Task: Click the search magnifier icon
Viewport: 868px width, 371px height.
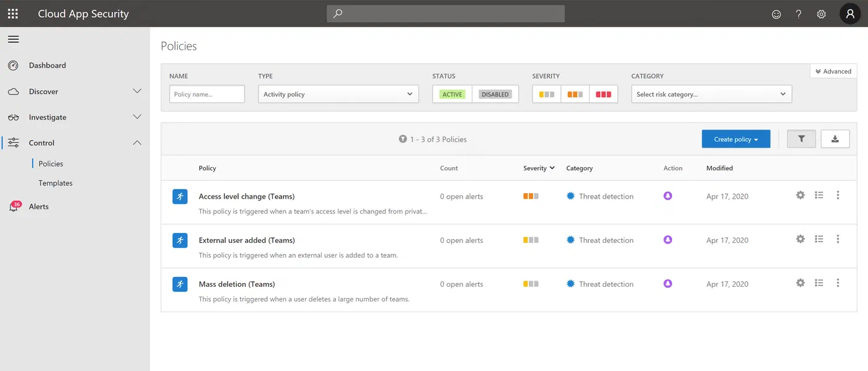Action: pyautogui.click(x=337, y=13)
